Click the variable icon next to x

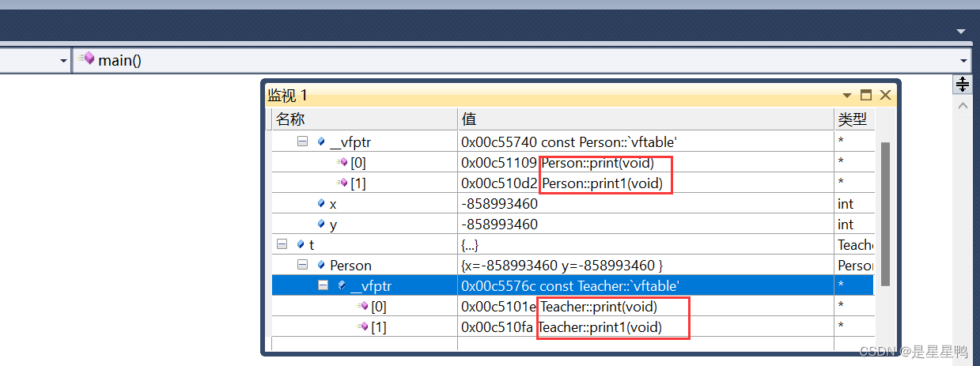point(321,203)
